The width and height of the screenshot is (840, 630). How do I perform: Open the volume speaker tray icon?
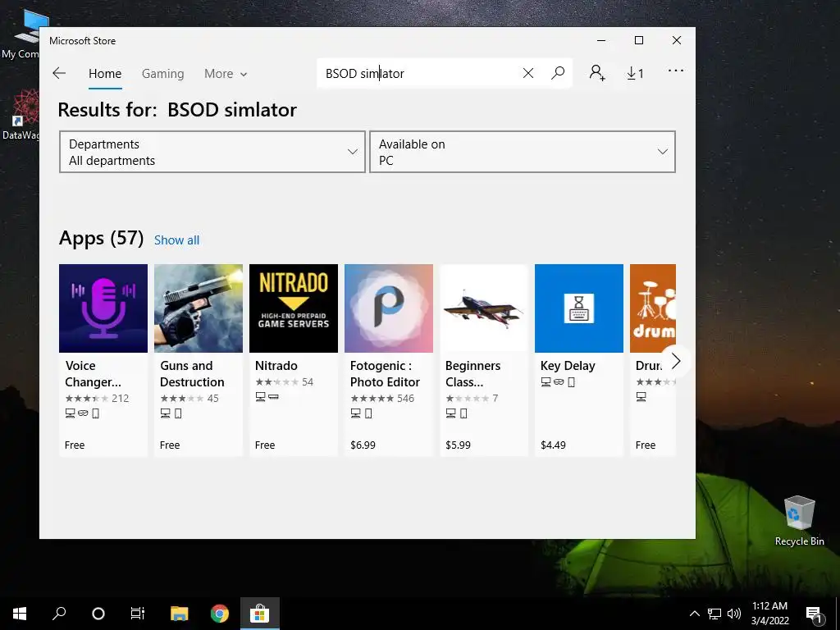[x=734, y=614]
